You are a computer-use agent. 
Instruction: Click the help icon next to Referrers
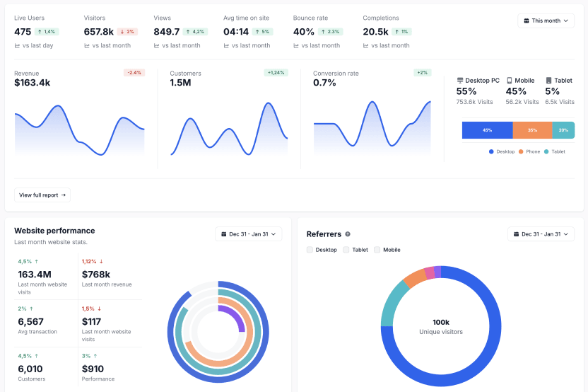pos(348,234)
